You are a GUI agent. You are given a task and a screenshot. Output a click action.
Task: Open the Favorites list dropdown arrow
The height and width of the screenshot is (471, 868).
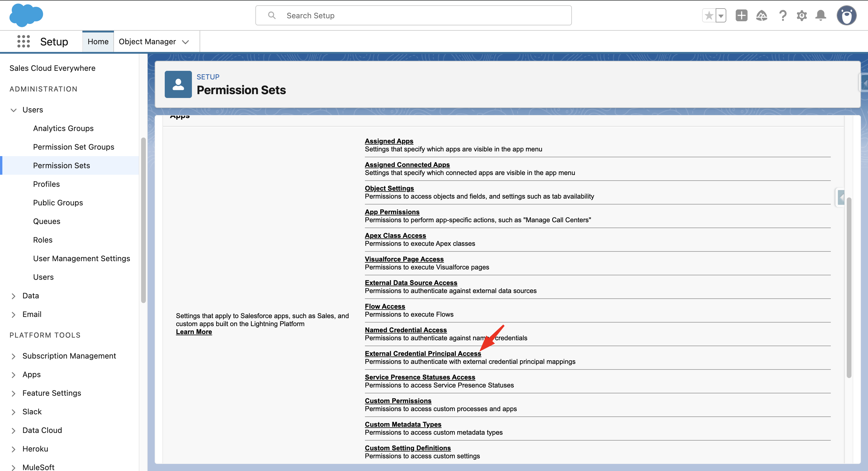pyautogui.click(x=721, y=16)
